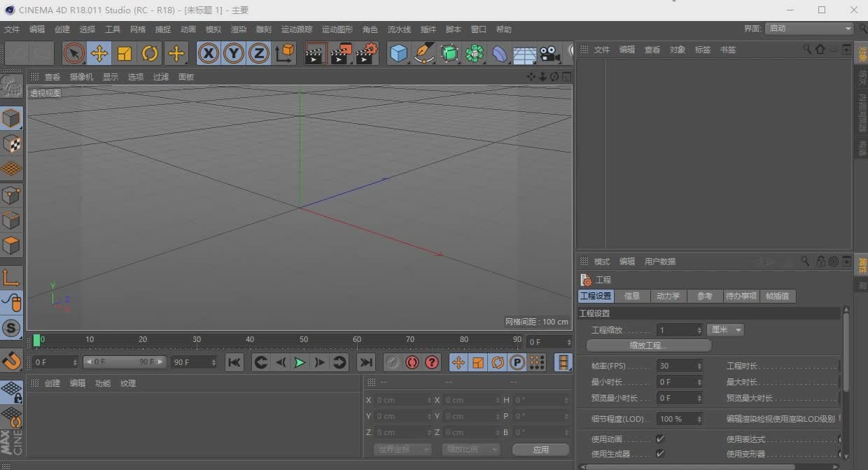Open the Spline pen tool
Viewport: 868px width, 470px height.
(x=424, y=53)
